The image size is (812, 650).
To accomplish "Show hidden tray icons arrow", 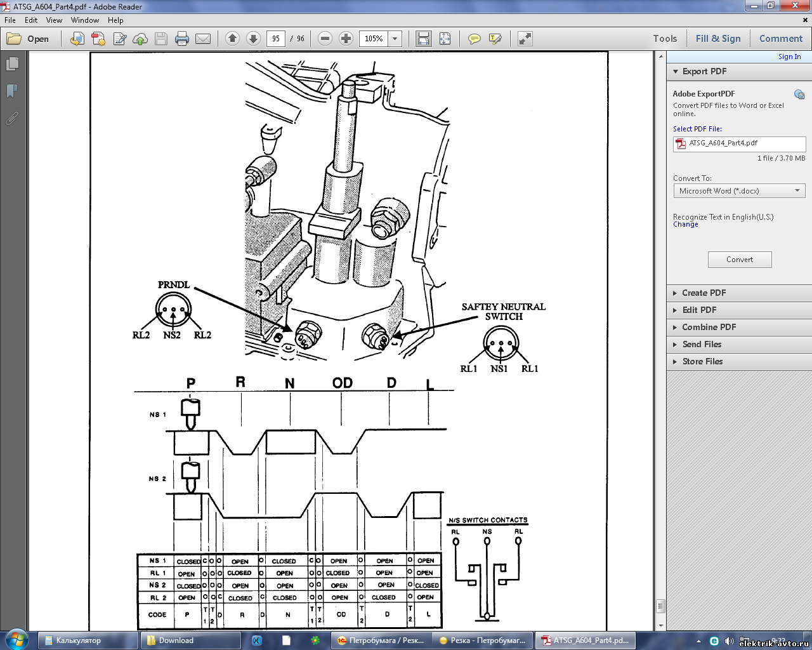I will tap(698, 641).
